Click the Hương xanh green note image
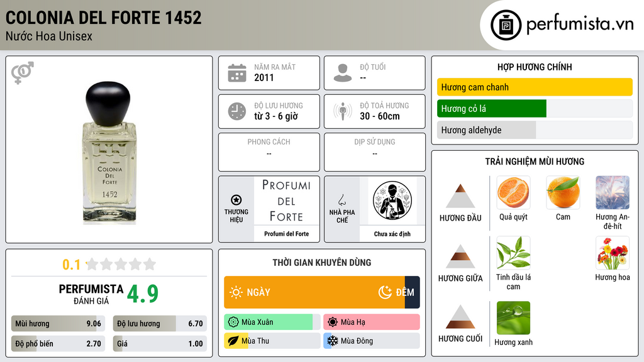This screenshot has width=644, height=362. point(513,318)
